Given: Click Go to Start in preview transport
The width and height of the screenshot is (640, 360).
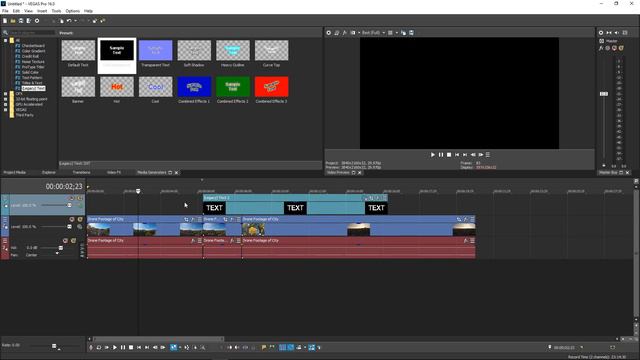Looking at the screenshot, I should pyautogui.click(x=457, y=155).
